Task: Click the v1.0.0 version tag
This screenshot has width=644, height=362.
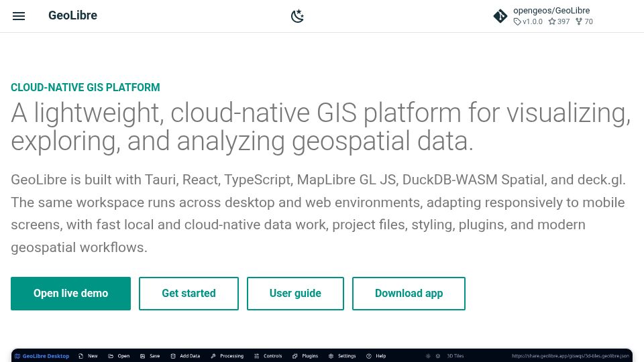Action: point(528,21)
